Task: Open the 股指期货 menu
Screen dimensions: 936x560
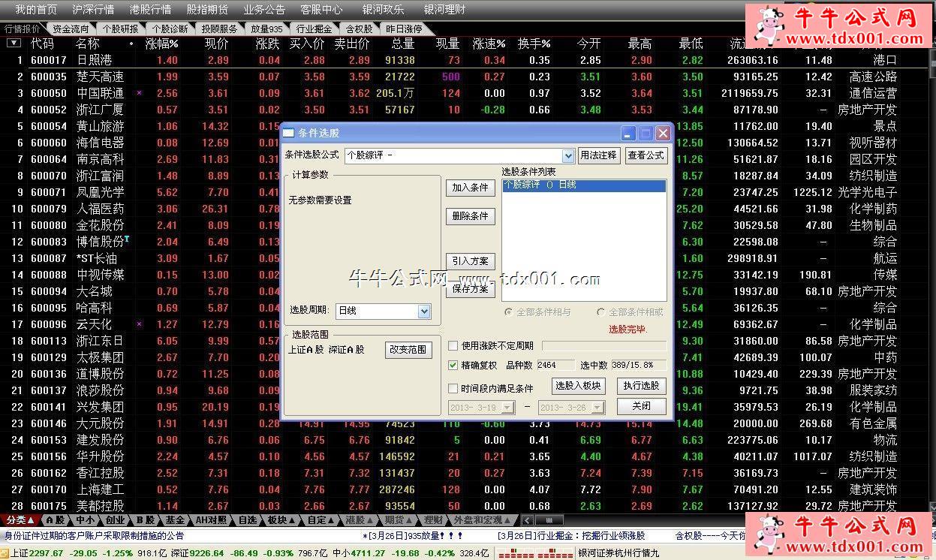Action: 207,10
